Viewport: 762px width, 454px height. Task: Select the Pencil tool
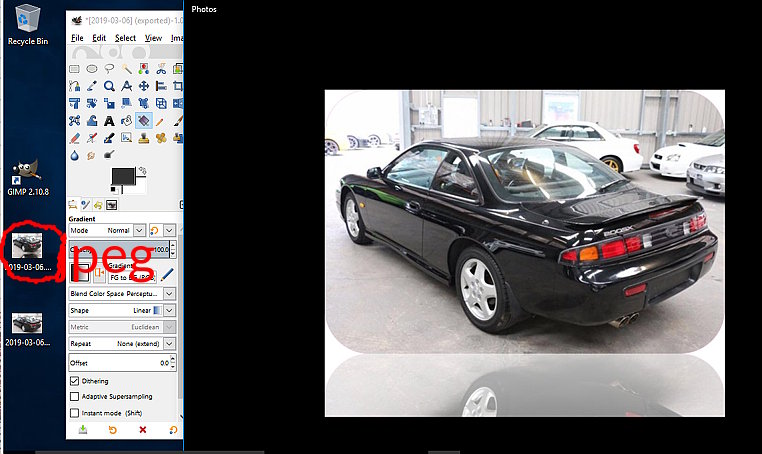(161, 121)
